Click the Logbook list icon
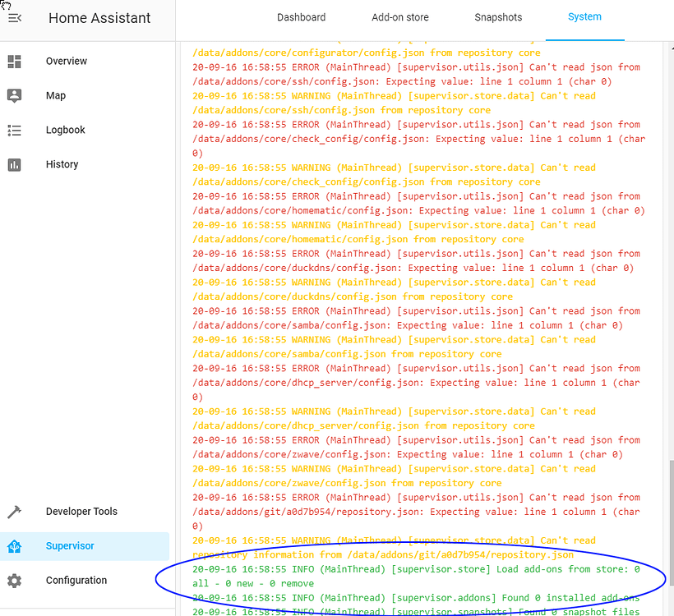Screen dimensions: 674x616 point(14,130)
